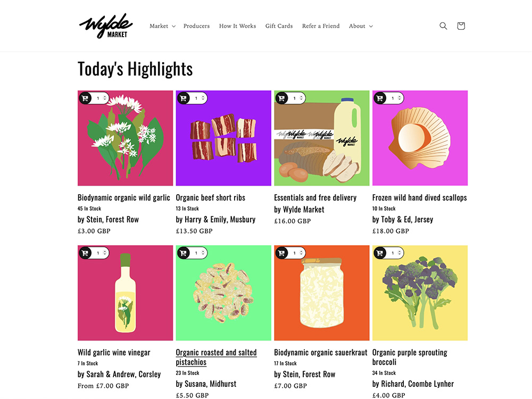Open the search icon in header
Image resolution: width=532 pixels, height=399 pixels.
443,26
